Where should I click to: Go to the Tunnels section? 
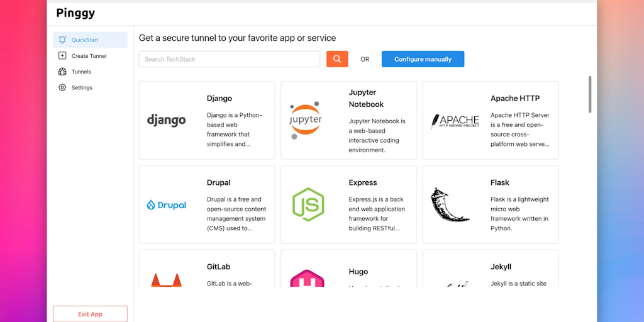point(81,72)
